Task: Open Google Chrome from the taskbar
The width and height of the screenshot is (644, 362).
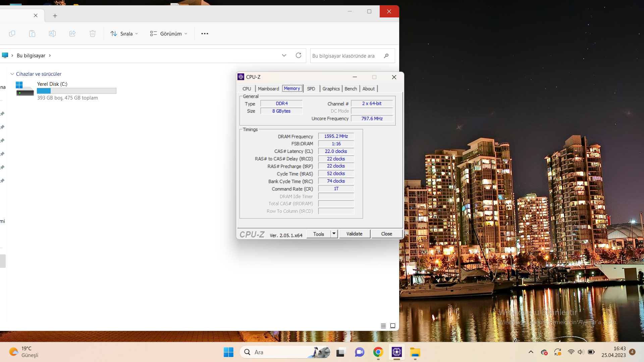Action: (378, 352)
